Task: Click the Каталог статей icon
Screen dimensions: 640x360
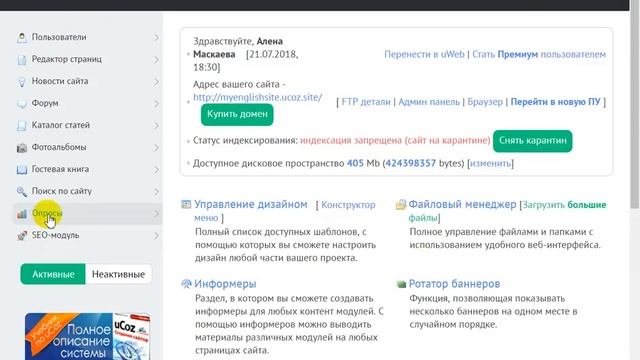Action: 22,126
